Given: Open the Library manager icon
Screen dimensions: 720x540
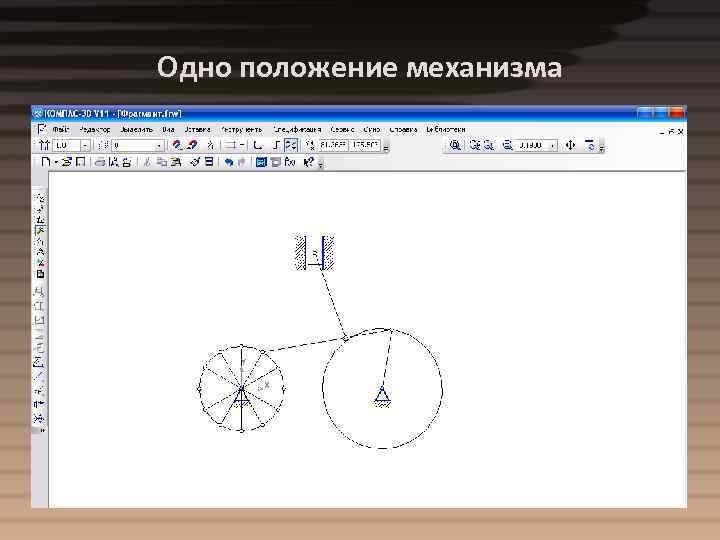Looking at the screenshot, I should point(261,162).
